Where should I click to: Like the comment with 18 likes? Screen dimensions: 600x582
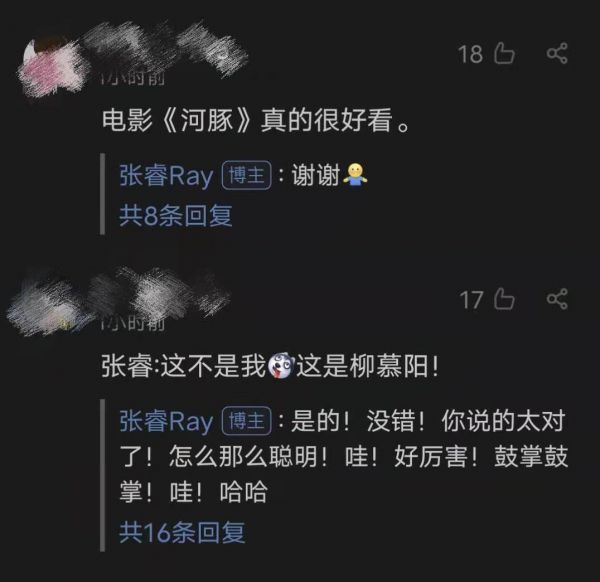504,53
